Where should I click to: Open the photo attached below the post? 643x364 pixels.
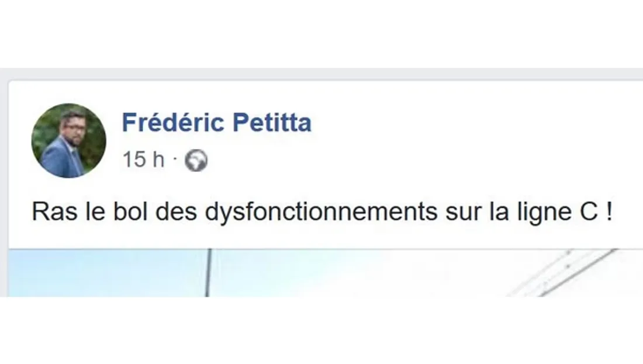[x=351, y=273]
